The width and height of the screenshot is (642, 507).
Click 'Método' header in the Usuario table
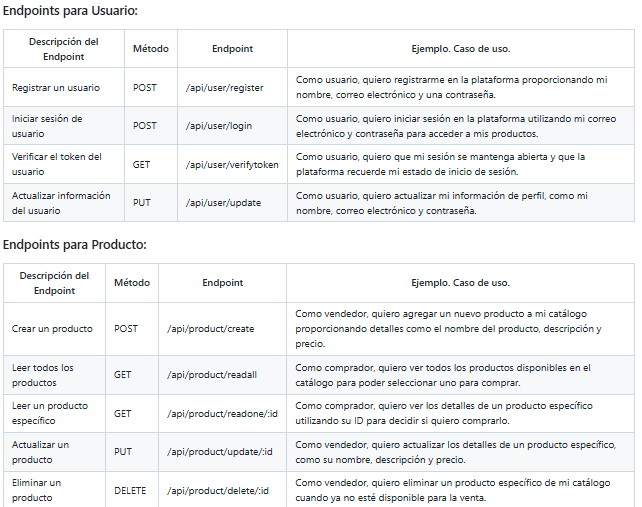point(151,49)
